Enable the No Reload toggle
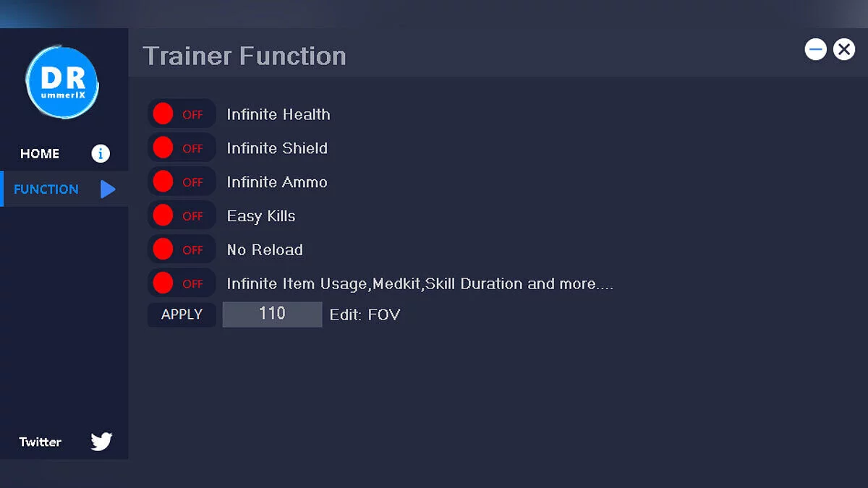This screenshot has height=488, width=868. click(x=181, y=249)
